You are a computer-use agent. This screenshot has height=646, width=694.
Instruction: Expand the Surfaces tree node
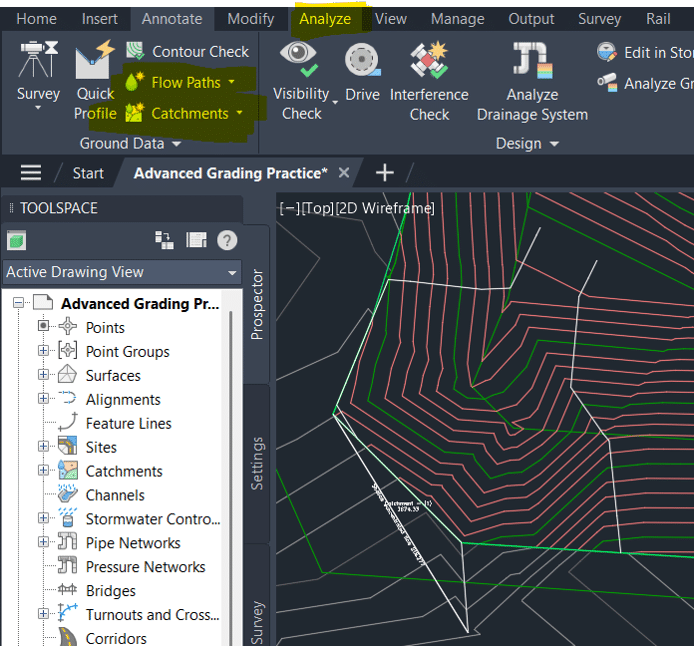(x=43, y=374)
